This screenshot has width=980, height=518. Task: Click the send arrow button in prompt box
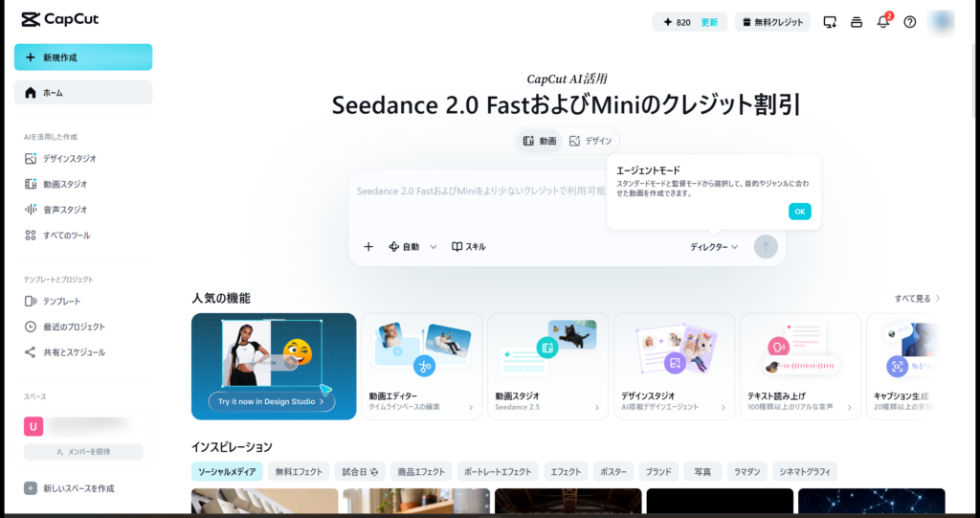[766, 246]
